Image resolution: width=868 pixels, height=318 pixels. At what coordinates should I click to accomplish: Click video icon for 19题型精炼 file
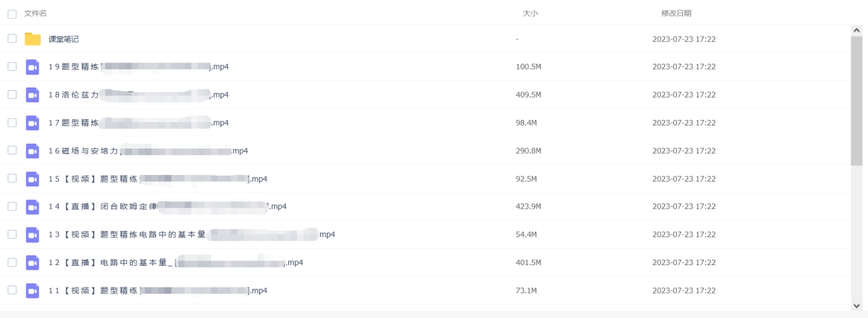tap(33, 66)
